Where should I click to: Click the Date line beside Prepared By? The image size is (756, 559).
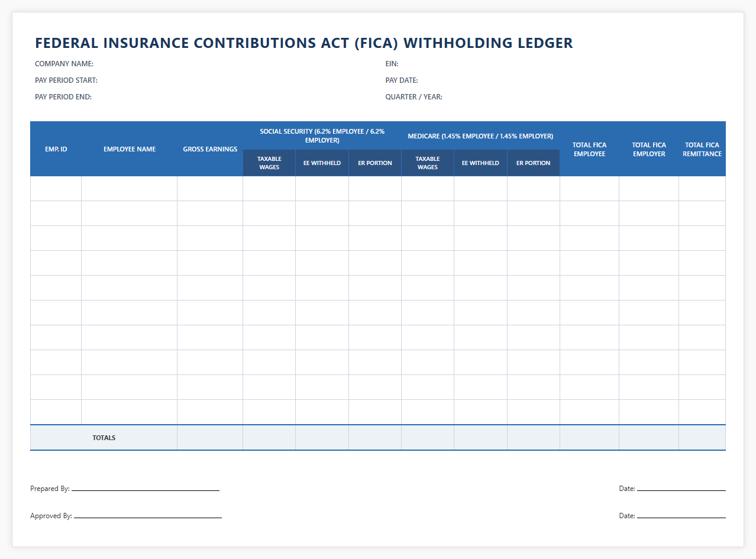[x=681, y=490]
